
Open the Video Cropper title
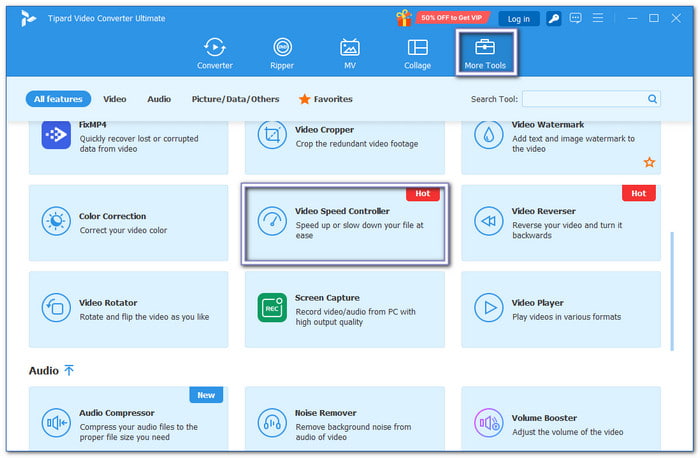point(324,129)
